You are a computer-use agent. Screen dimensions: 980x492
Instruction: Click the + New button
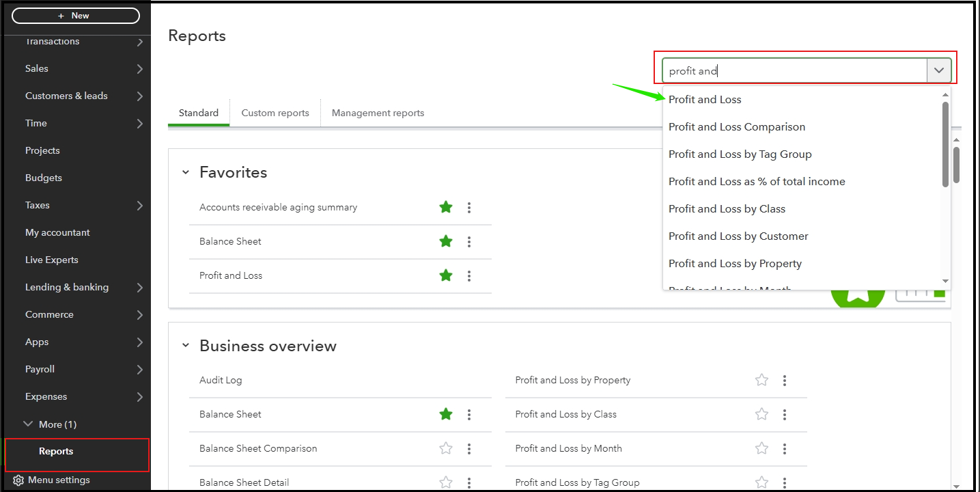[x=75, y=15]
